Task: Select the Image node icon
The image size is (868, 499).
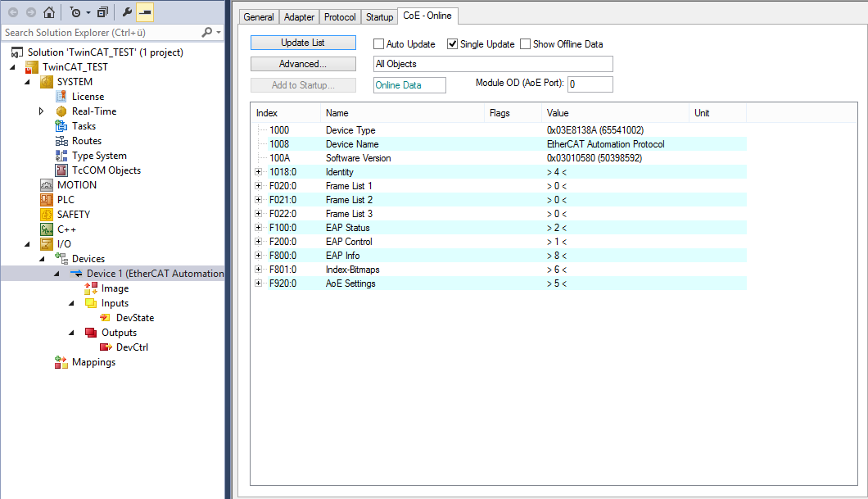Action: [x=91, y=288]
